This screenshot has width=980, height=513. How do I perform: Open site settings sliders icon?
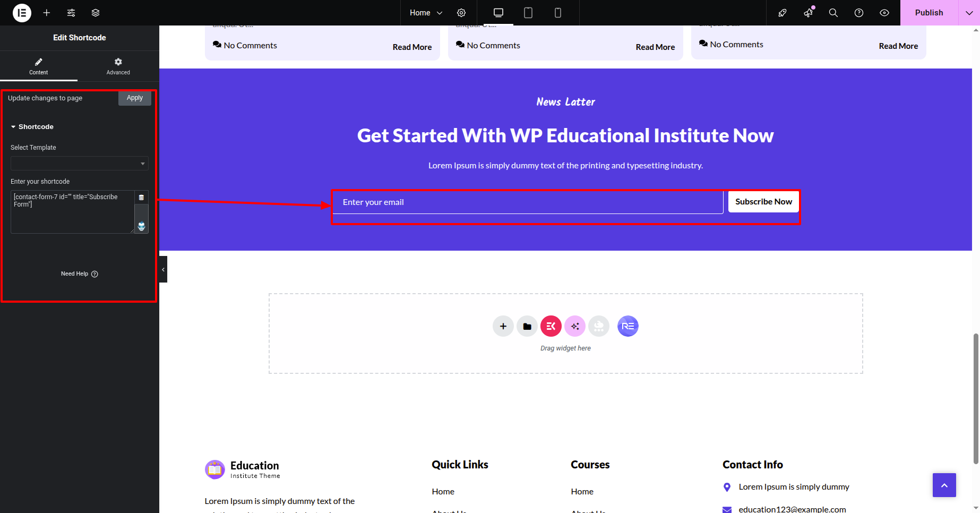coord(71,13)
